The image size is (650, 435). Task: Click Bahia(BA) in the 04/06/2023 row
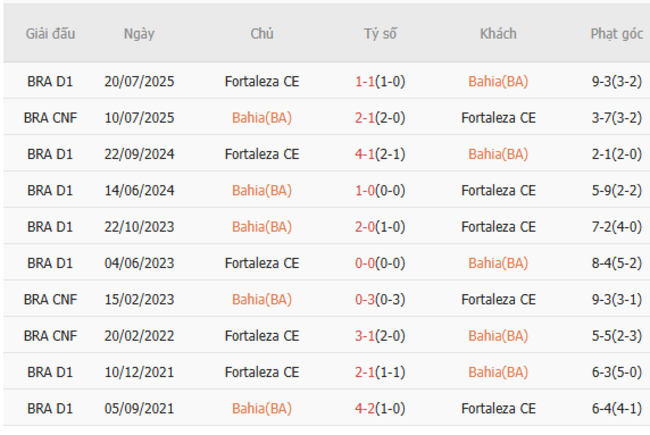(x=498, y=263)
